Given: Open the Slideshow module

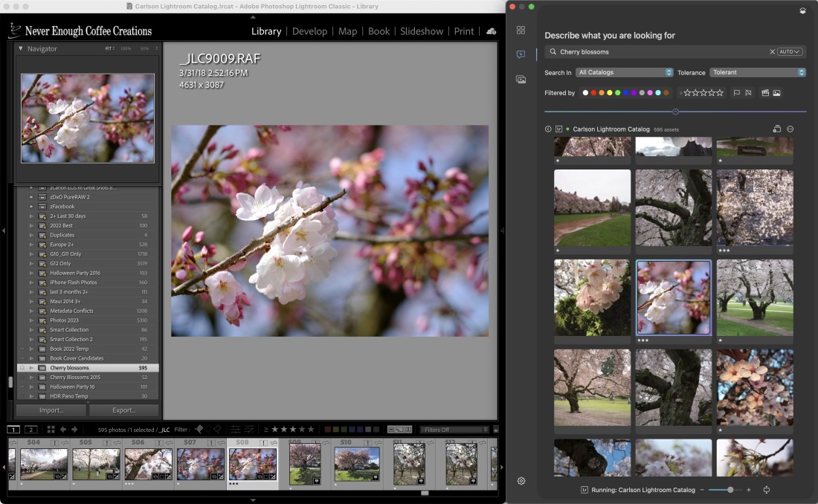Looking at the screenshot, I should pos(422,31).
